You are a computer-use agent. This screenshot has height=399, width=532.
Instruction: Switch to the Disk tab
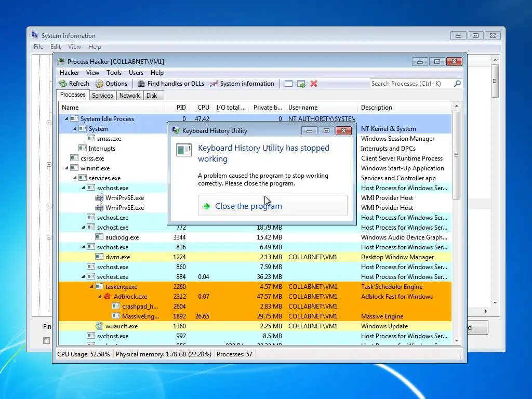click(152, 96)
